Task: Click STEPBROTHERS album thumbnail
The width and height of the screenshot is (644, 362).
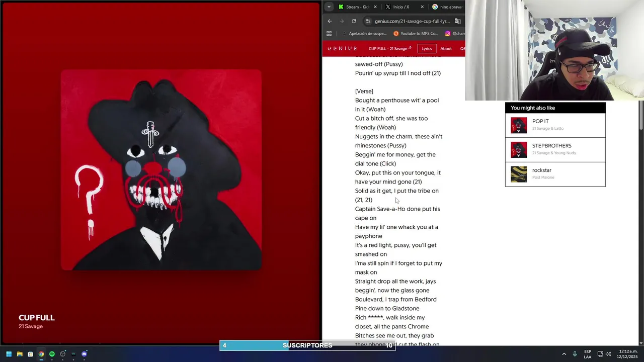Action: coord(519,150)
